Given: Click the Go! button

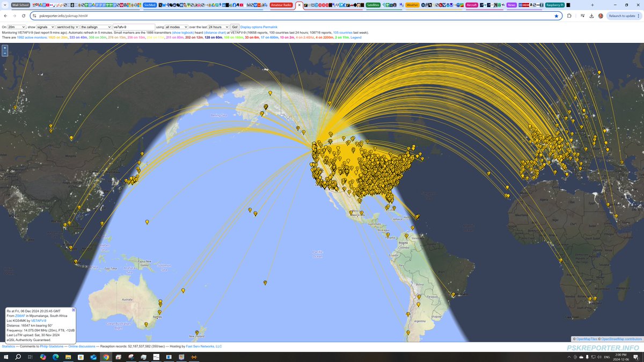Looking at the screenshot, I should 235,27.
